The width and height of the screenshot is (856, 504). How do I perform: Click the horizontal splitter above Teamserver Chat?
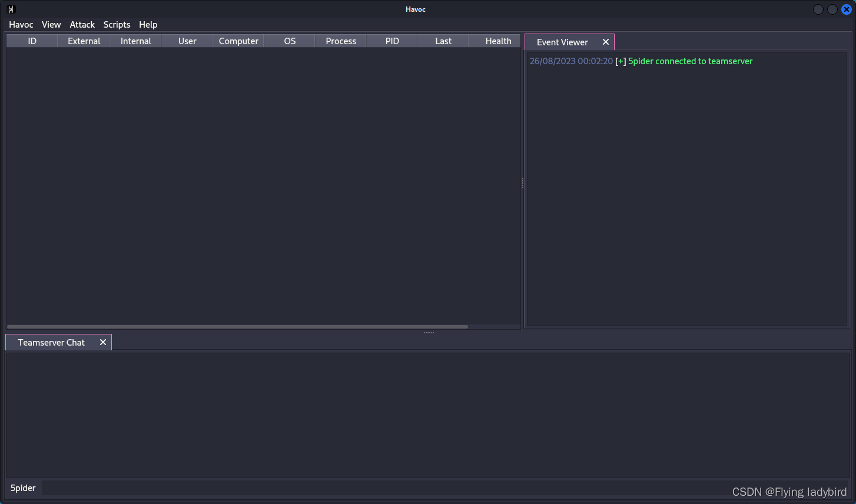(429, 333)
